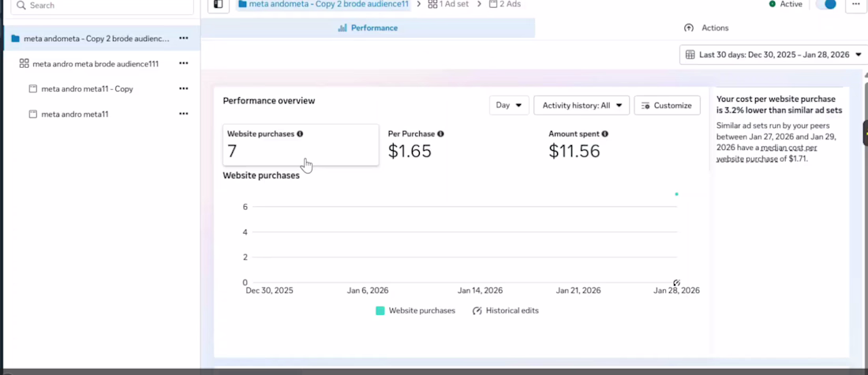The height and width of the screenshot is (375, 868).
Task: Click Per Purchase info icon
Action: 440,134
